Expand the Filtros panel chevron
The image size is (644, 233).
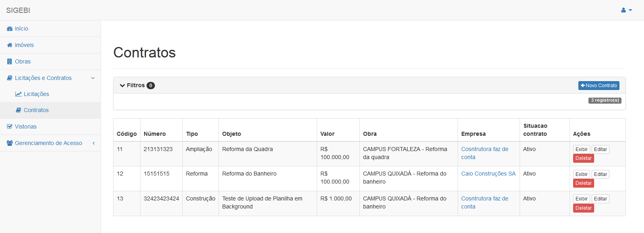pyautogui.click(x=122, y=86)
